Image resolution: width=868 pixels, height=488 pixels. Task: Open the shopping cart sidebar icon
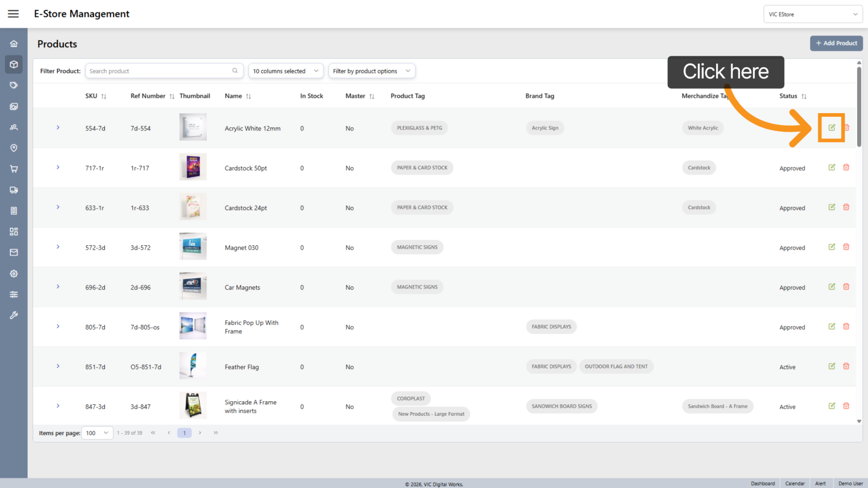tap(14, 169)
